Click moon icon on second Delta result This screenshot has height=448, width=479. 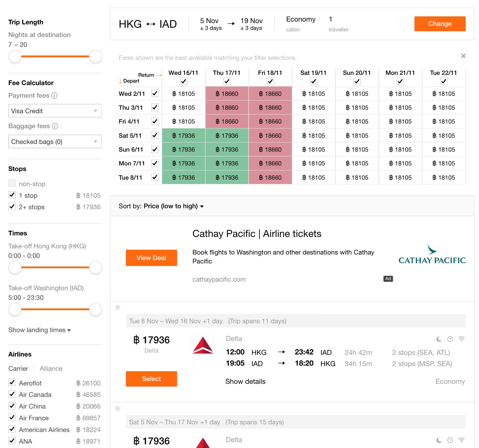tap(439, 440)
